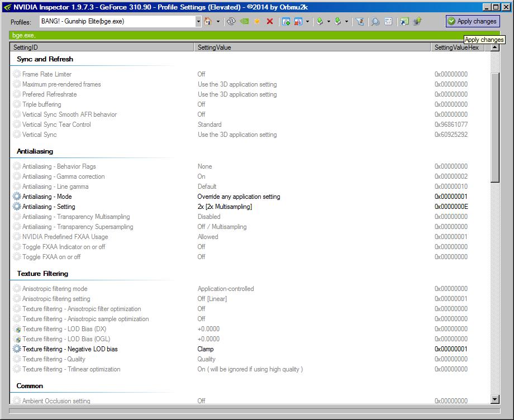Click the gear icon beside Toggle FXAA on or off
This screenshot has height=420, width=514.
(17, 257)
